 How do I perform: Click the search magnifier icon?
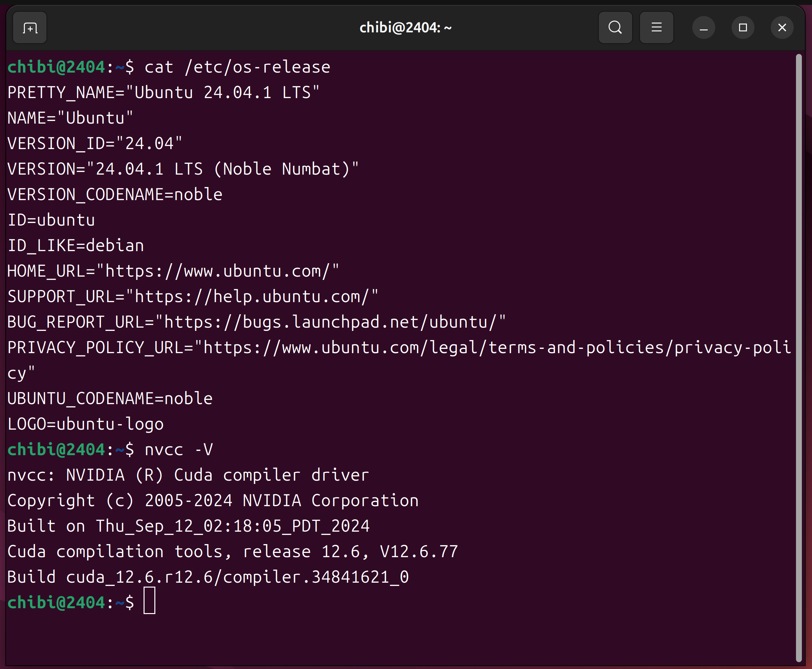(615, 28)
